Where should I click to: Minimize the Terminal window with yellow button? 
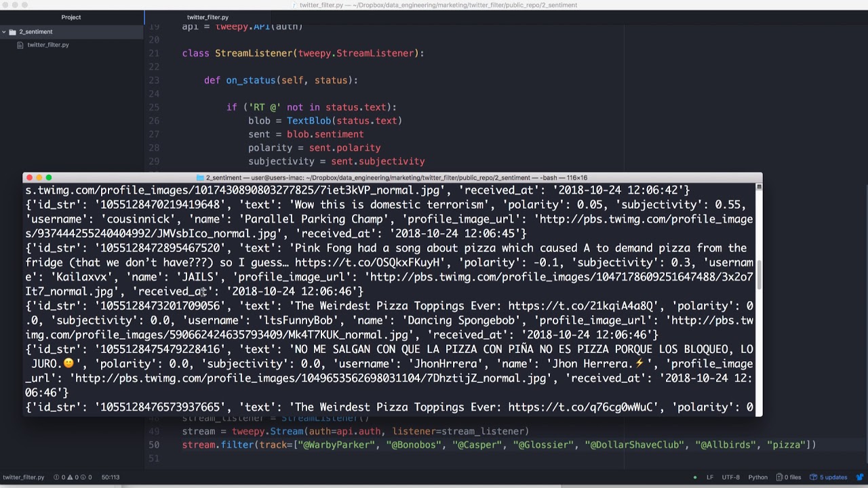[39, 178]
